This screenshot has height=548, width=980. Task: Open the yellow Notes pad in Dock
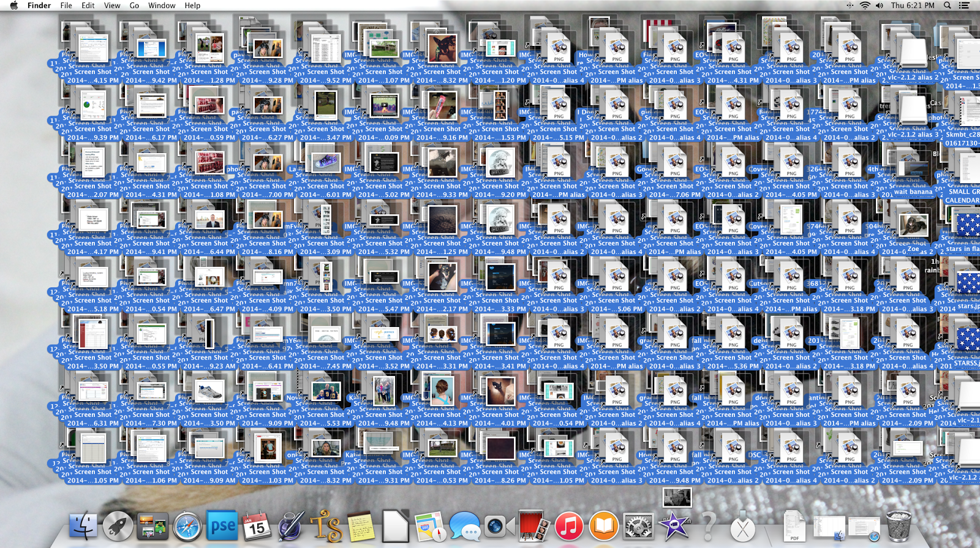pyautogui.click(x=361, y=526)
